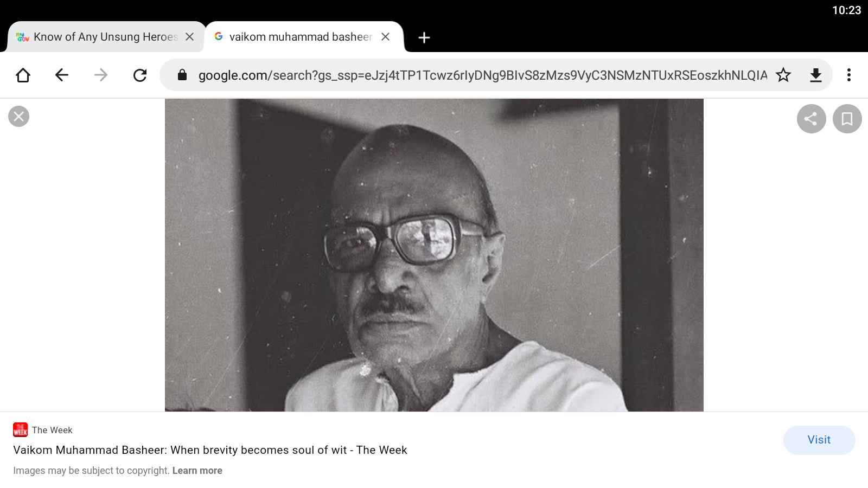
Task: Click the forward navigation arrow
Action: [x=101, y=75]
